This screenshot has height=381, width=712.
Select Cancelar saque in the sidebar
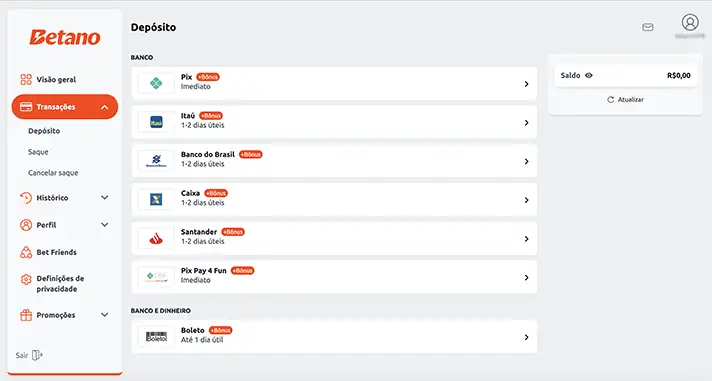click(53, 173)
